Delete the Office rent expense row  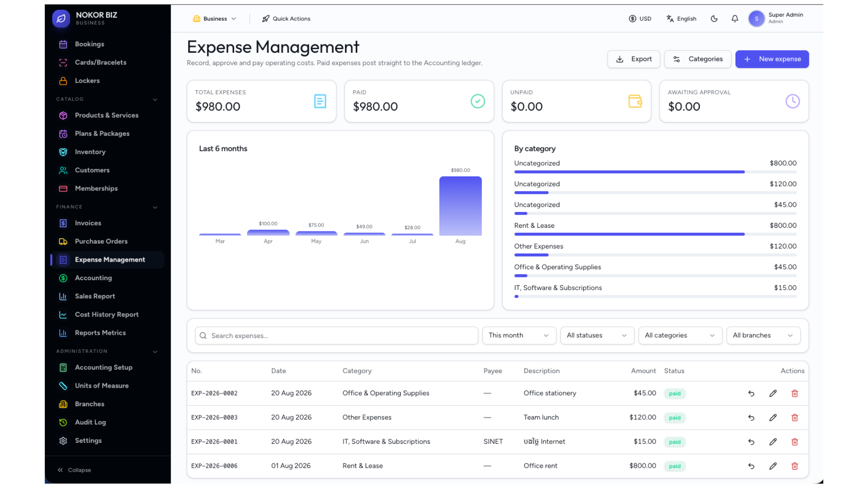[x=795, y=466]
